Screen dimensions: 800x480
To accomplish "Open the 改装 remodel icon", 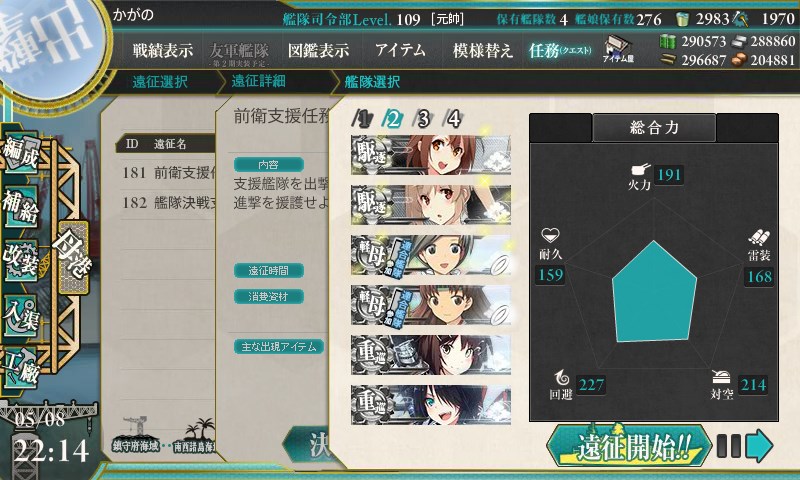I will 21,260.
